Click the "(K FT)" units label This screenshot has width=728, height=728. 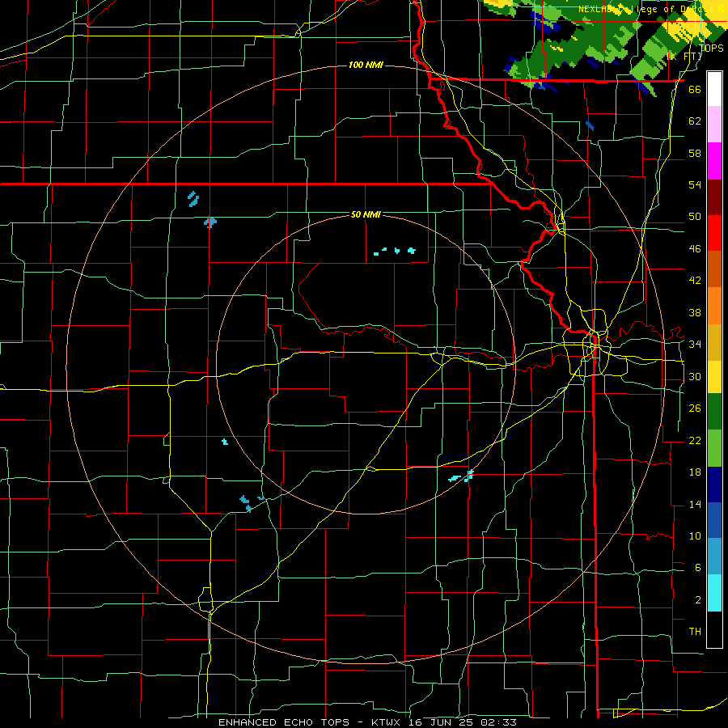point(684,57)
